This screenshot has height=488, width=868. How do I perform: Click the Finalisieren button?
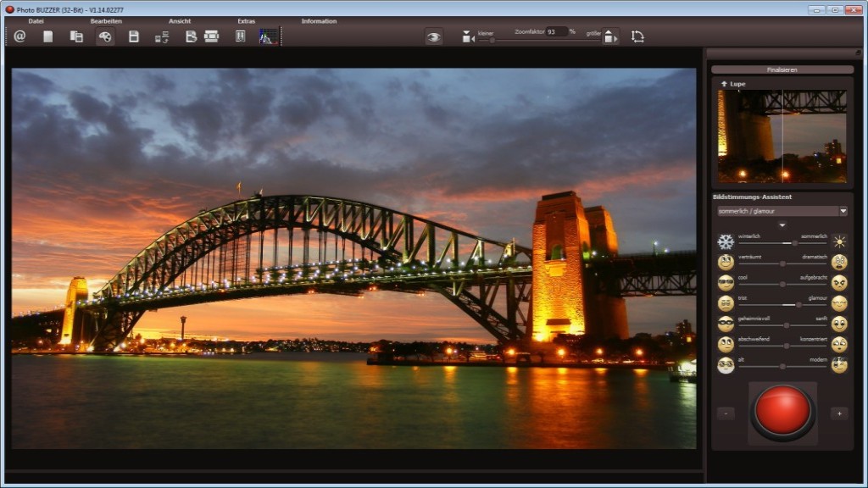point(782,69)
